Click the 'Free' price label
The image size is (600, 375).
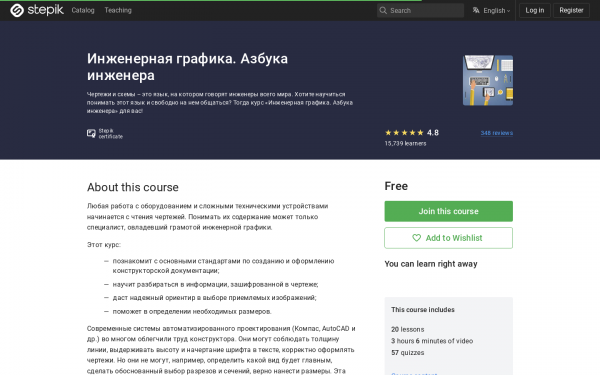396,186
